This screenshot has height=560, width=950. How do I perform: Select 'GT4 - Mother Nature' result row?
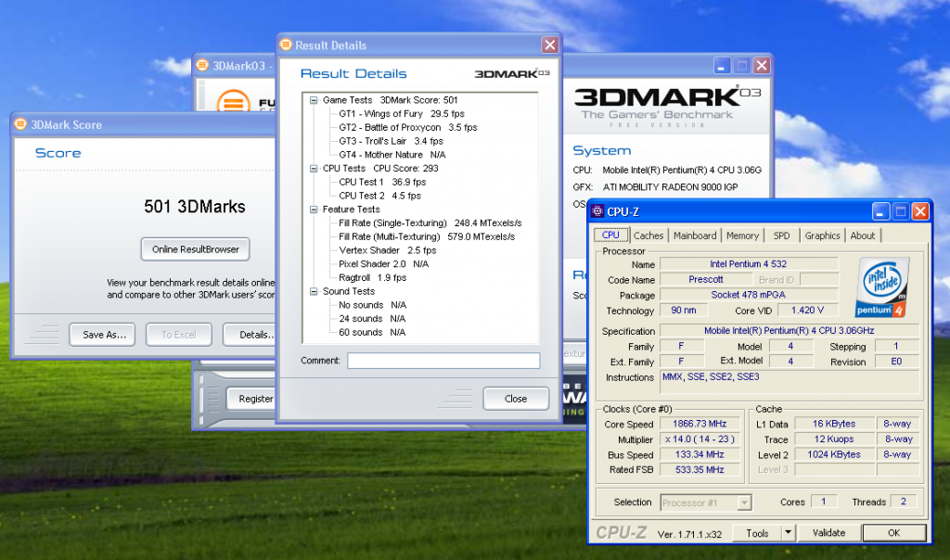[392, 155]
